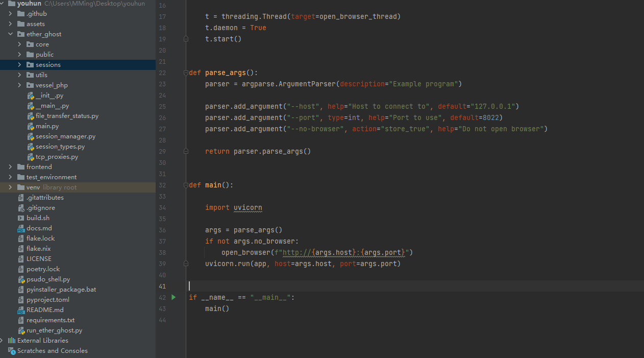Collapse the youhun project root node
Viewport: 644px width, 358px height.
[x=3, y=4]
